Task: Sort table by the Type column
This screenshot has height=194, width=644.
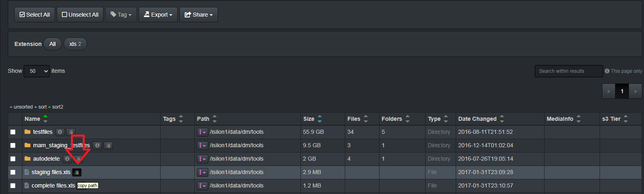Action: [446, 119]
